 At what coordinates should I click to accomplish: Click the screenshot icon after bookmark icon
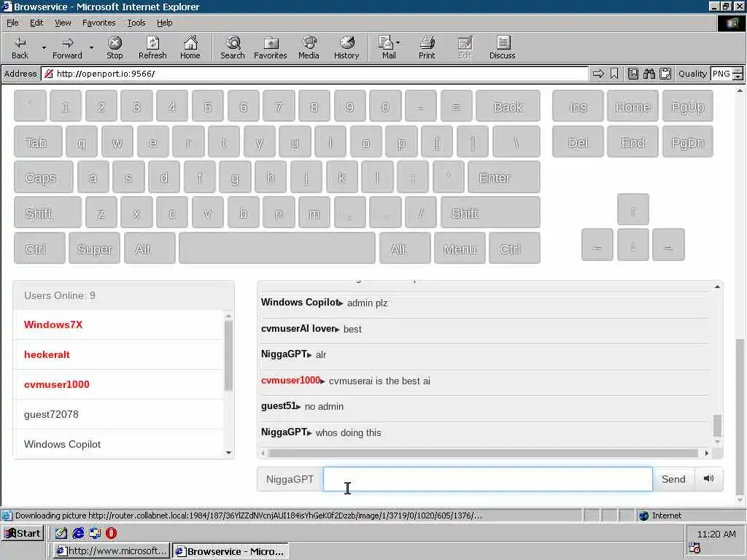632,74
